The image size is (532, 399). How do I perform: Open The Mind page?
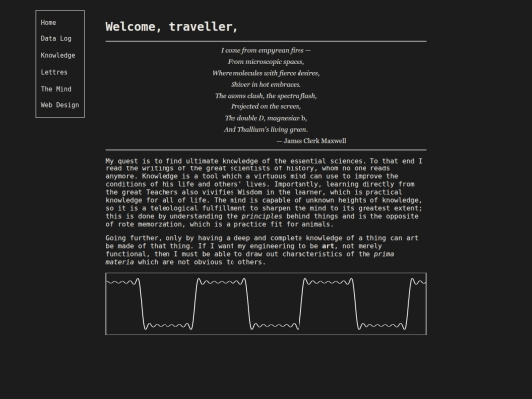tap(56, 89)
